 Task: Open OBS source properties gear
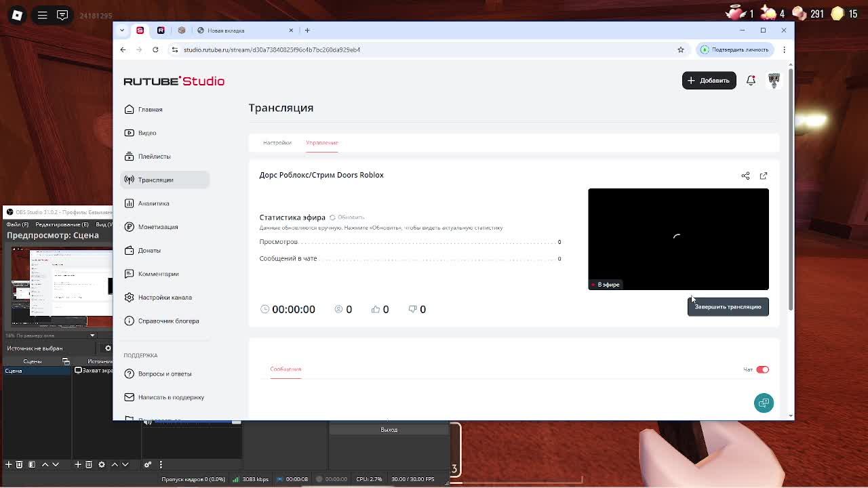tap(108, 348)
